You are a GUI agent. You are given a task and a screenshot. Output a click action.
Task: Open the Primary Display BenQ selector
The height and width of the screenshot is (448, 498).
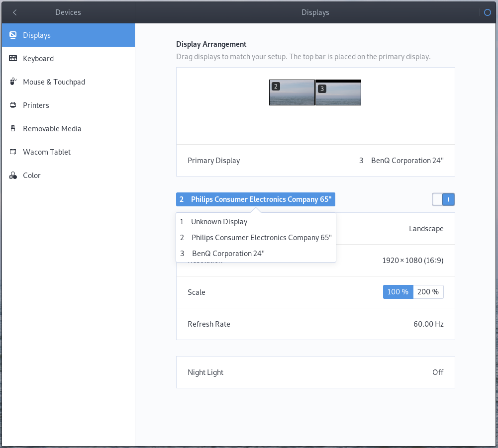click(x=401, y=161)
